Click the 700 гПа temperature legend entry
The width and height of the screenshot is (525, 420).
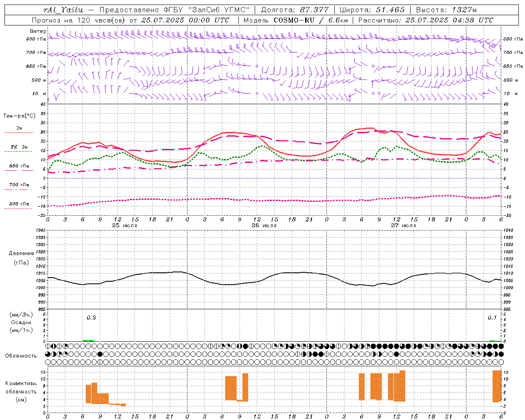click(x=19, y=185)
